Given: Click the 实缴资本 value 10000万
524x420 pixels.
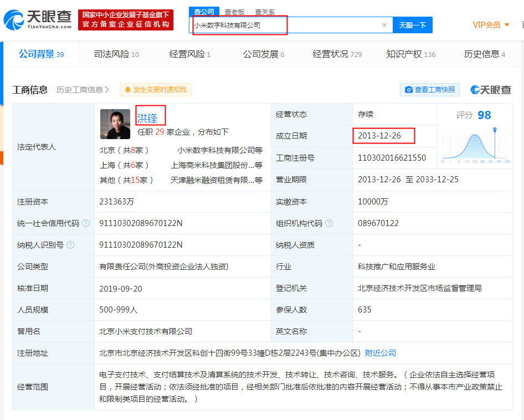Looking at the screenshot, I should (x=373, y=202).
